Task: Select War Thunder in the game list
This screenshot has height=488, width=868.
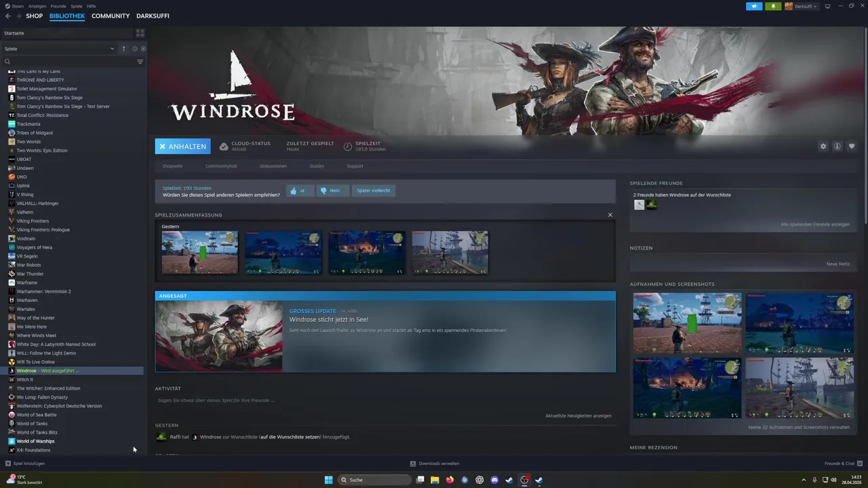Action: [x=30, y=274]
